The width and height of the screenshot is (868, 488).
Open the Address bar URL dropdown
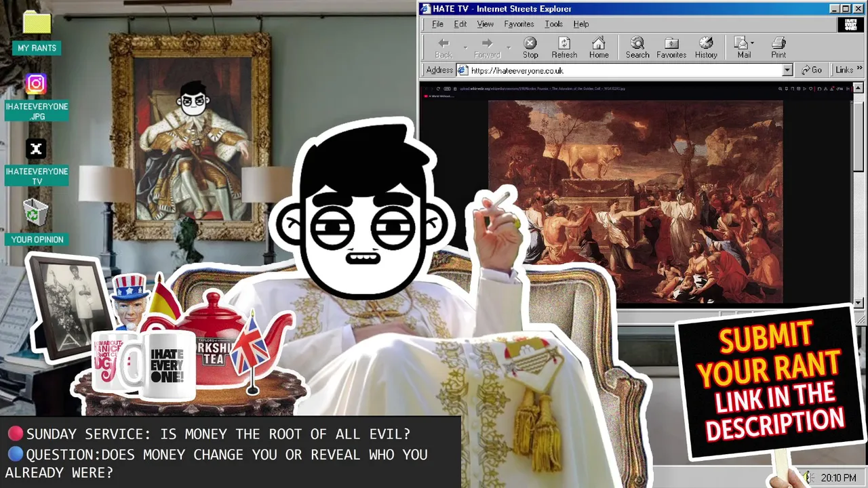(x=787, y=70)
